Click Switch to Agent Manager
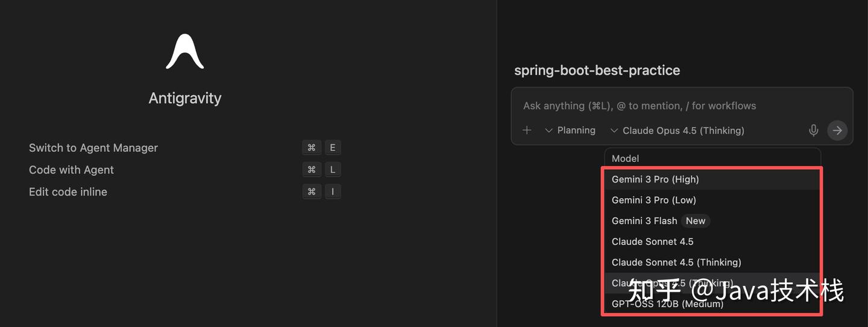This screenshot has width=868, height=327. tap(93, 148)
